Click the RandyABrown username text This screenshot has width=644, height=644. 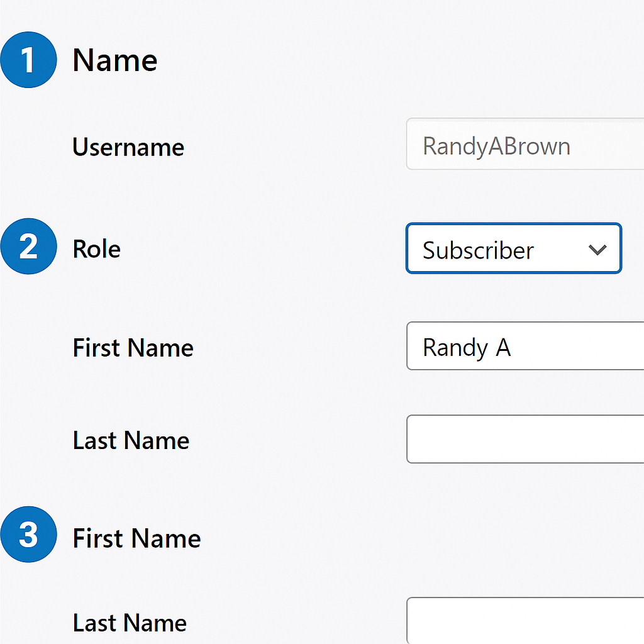[496, 146]
